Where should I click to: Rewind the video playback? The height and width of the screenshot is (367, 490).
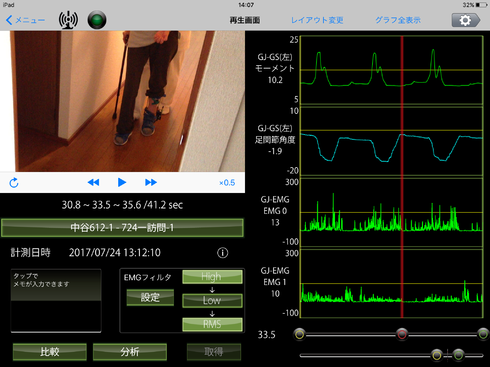pyautogui.click(x=93, y=182)
